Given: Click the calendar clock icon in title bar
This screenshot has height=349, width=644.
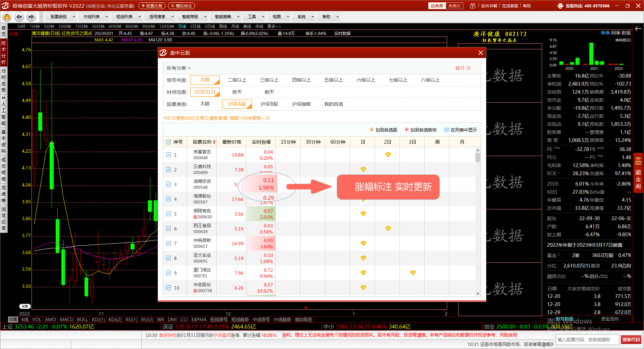Looking at the screenshot, I should tap(473, 6).
